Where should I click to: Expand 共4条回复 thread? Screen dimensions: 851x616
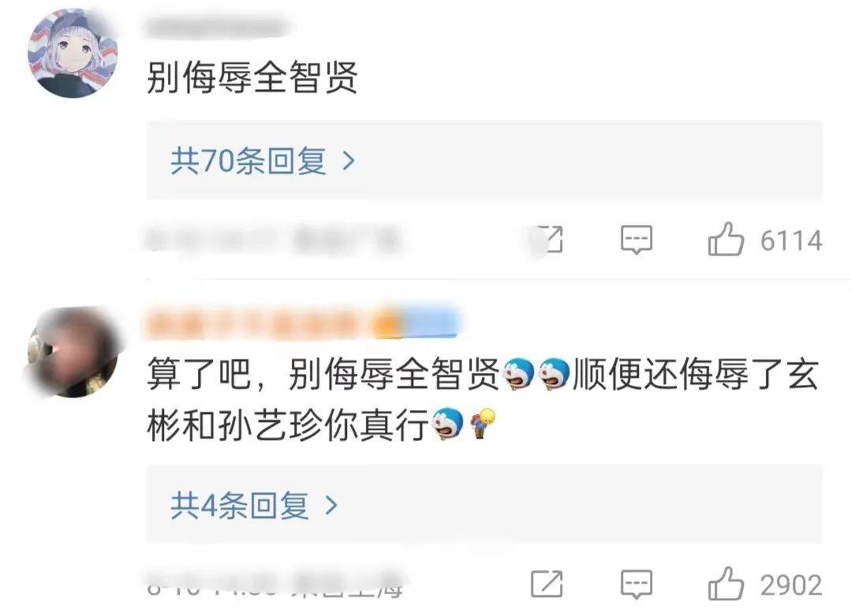pos(484,505)
